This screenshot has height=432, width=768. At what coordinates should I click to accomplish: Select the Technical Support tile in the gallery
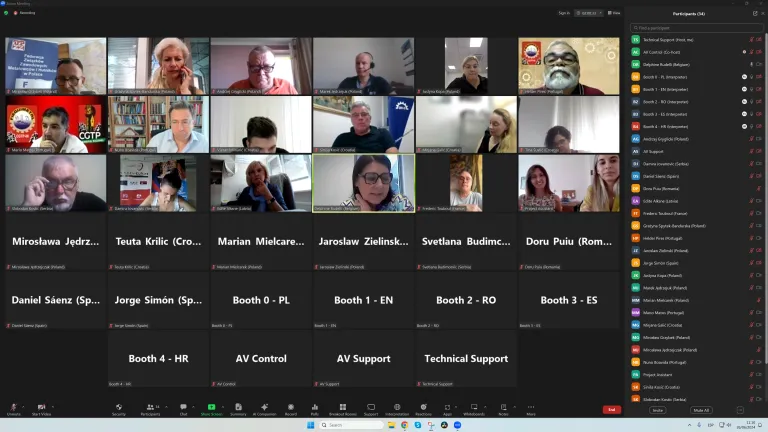point(466,359)
